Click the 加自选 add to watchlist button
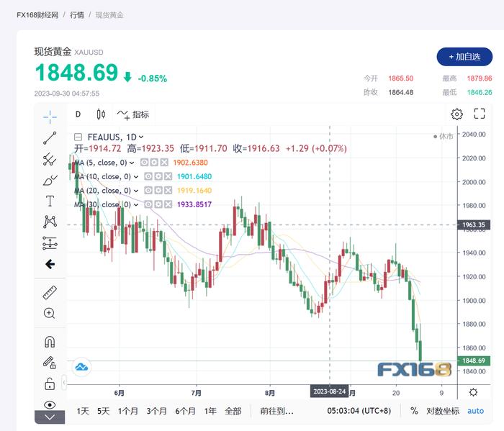This screenshot has height=431, width=504. [464, 56]
